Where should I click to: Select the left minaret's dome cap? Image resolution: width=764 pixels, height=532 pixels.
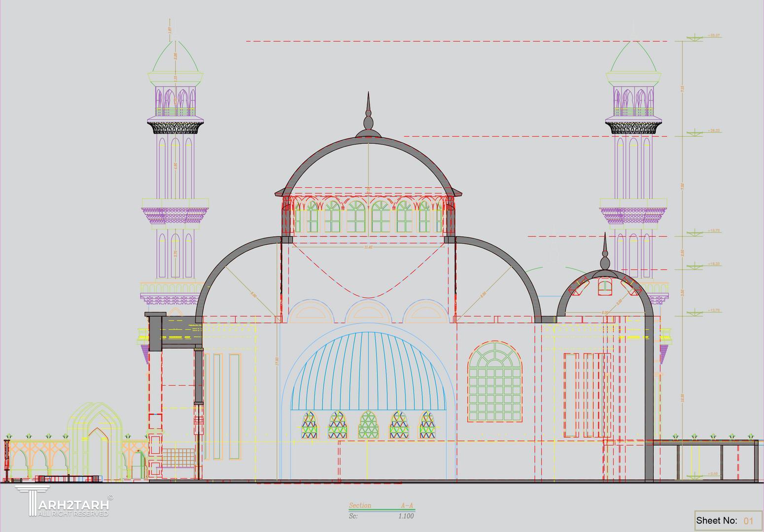click(175, 57)
